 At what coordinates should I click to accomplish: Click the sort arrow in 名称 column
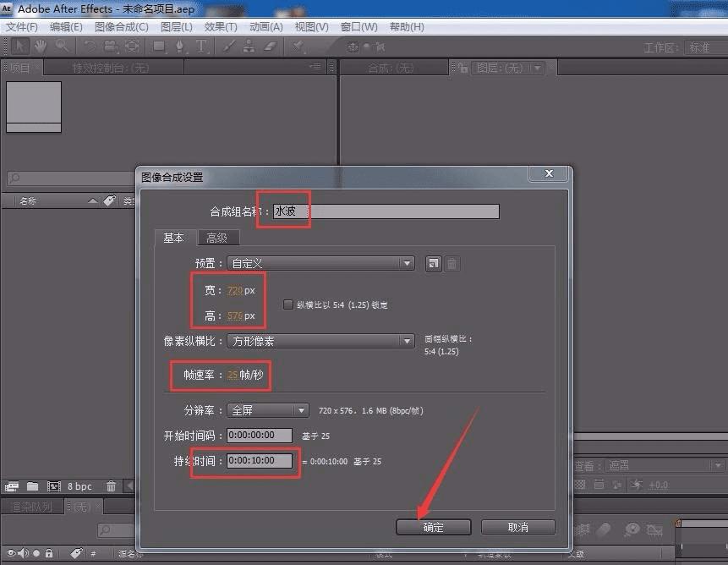coord(93,201)
